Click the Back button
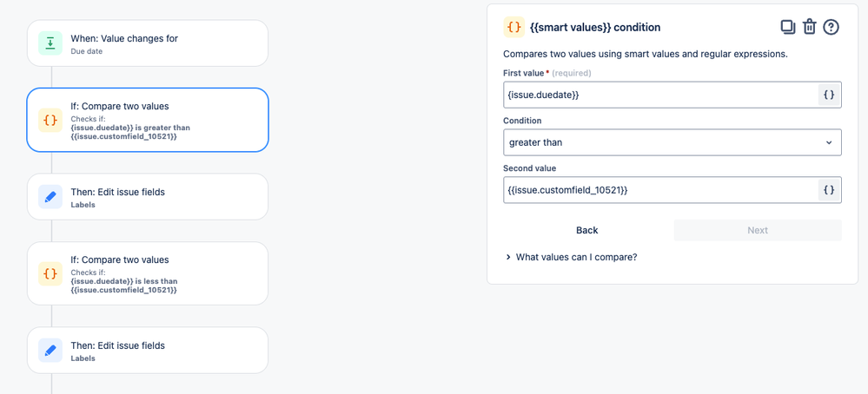Image resolution: width=868 pixels, height=394 pixels. point(586,230)
